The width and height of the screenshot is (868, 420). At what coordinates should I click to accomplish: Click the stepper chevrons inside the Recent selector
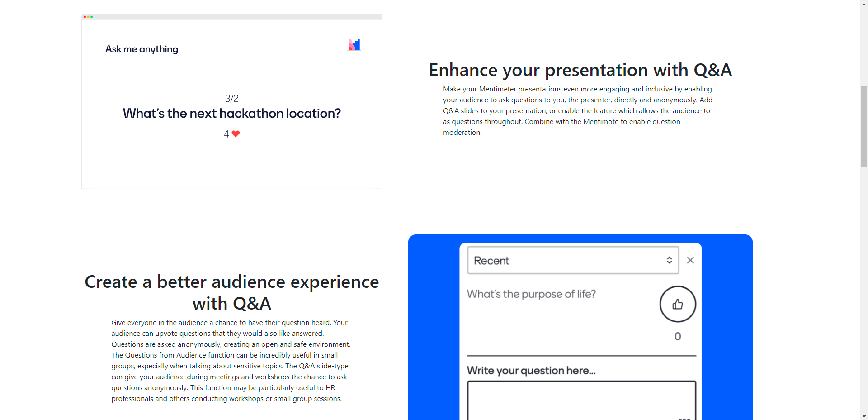pos(670,260)
